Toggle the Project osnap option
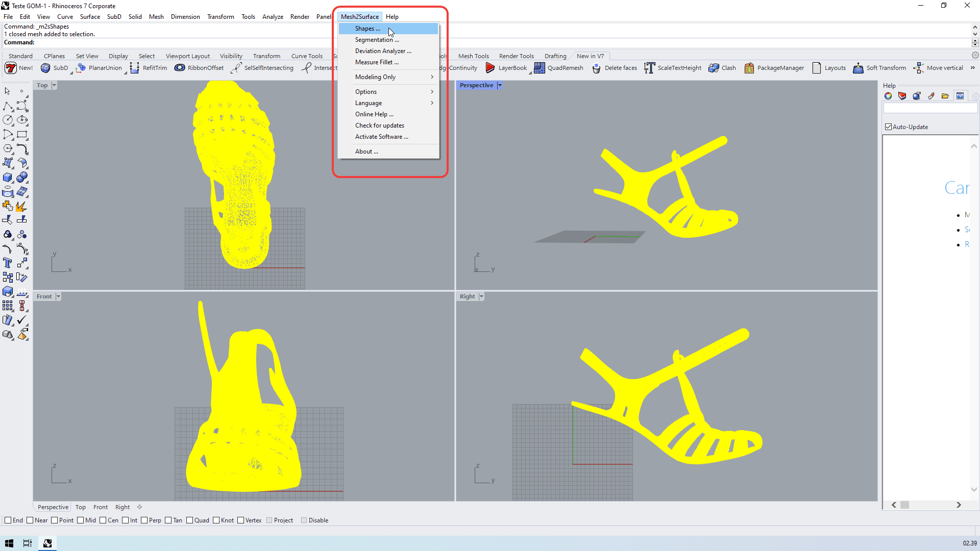The image size is (980, 551). (271, 520)
